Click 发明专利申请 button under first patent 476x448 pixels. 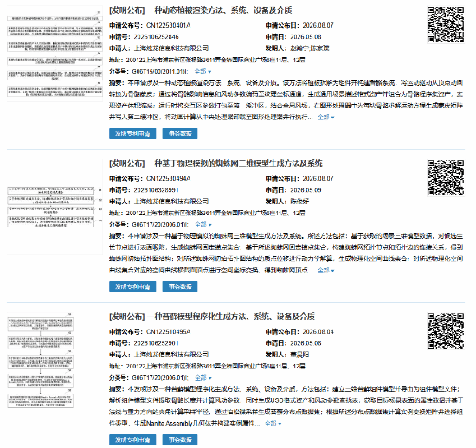coord(132,133)
